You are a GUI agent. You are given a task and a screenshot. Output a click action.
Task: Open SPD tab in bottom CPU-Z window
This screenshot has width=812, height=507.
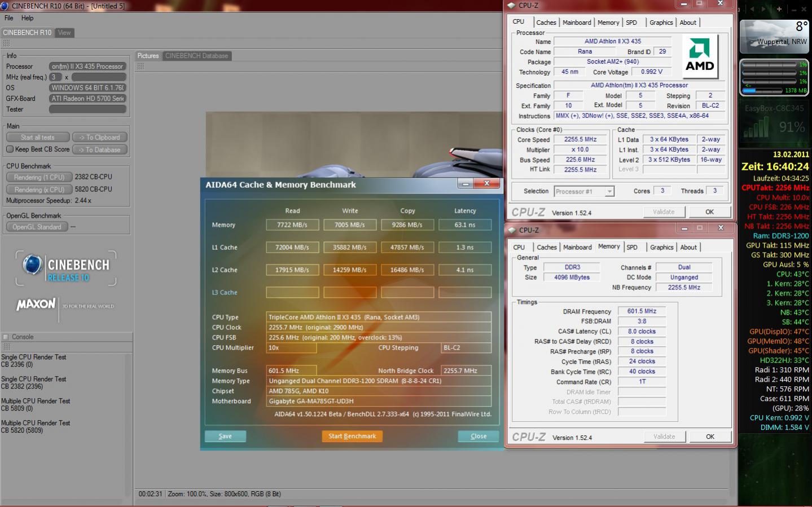coord(632,248)
